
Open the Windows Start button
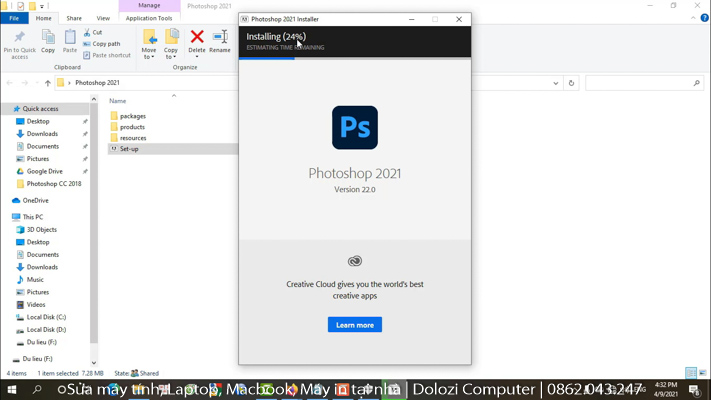[11, 390]
